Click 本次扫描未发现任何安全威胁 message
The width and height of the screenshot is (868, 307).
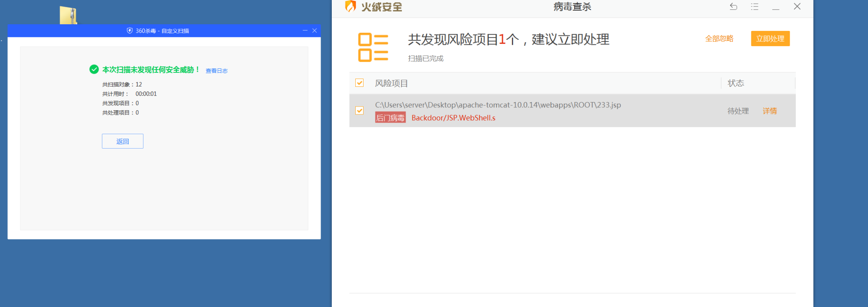(x=151, y=70)
